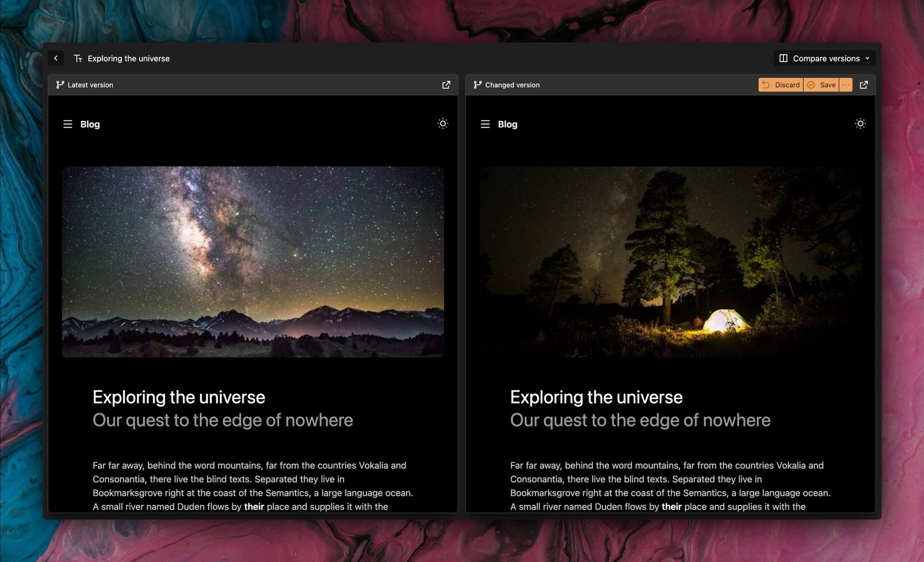
Task: Open hamburger menu in right Blog preview
Action: pyautogui.click(x=485, y=124)
